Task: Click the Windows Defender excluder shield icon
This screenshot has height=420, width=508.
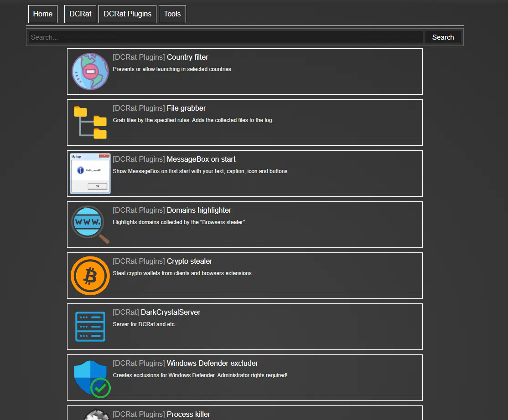Action: click(92, 379)
